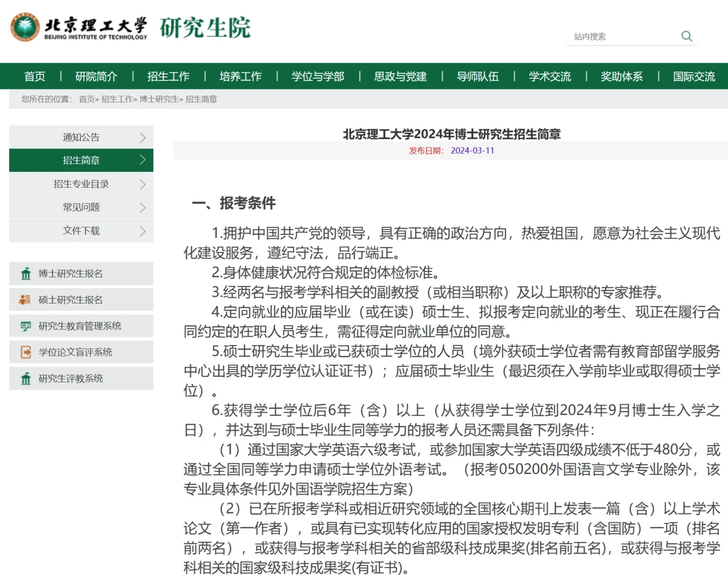Viewport: 728px width, 575px height.
Task: Open the 首页 nav menu
Action: [x=35, y=76]
